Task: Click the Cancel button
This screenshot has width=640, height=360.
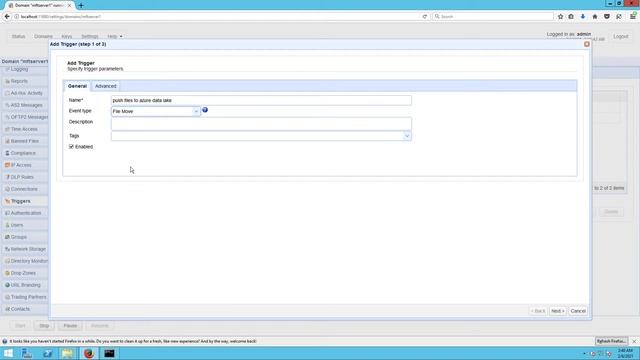Action: click(578, 311)
